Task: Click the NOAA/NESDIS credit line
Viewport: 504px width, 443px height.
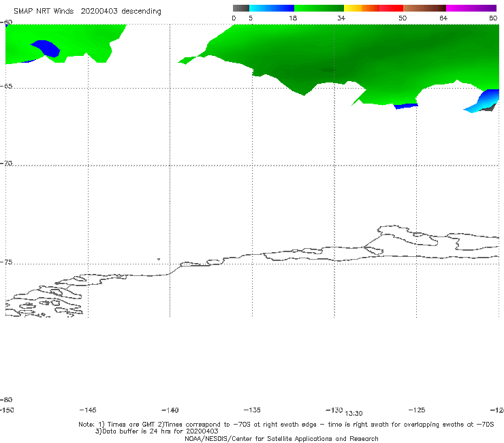Action: click(281, 439)
